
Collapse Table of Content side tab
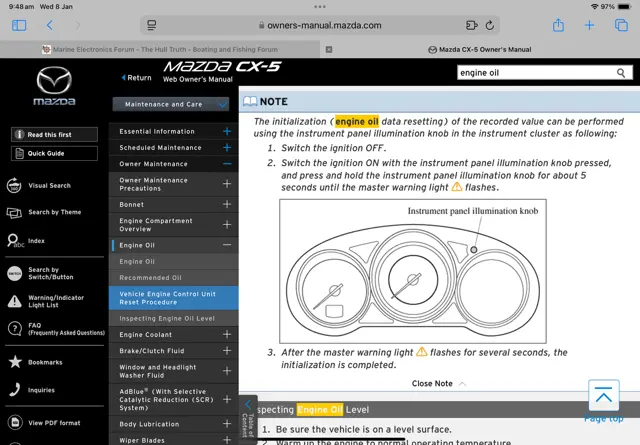pos(248,420)
